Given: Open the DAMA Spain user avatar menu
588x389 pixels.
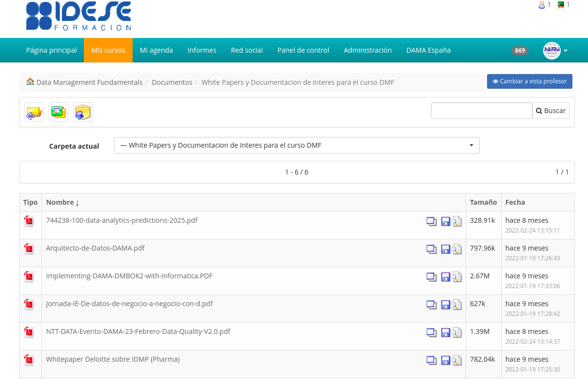Looking at the screenshot, I should [x=555, y=50].
